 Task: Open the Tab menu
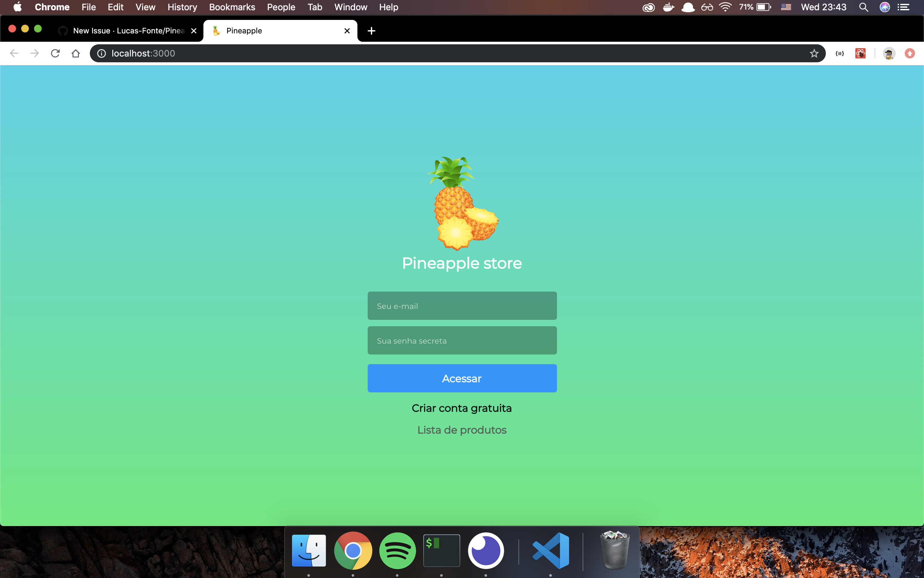pyautogui.click(x=315, y=7)
